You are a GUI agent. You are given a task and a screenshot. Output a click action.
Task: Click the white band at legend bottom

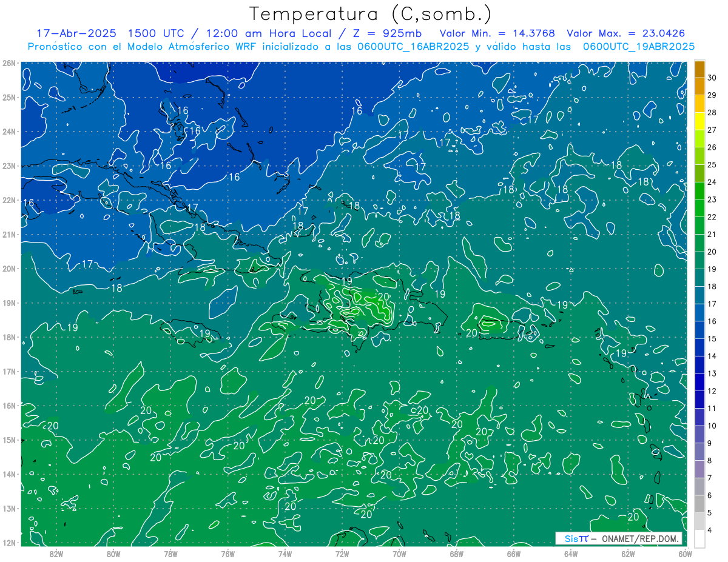pos(699,538)
